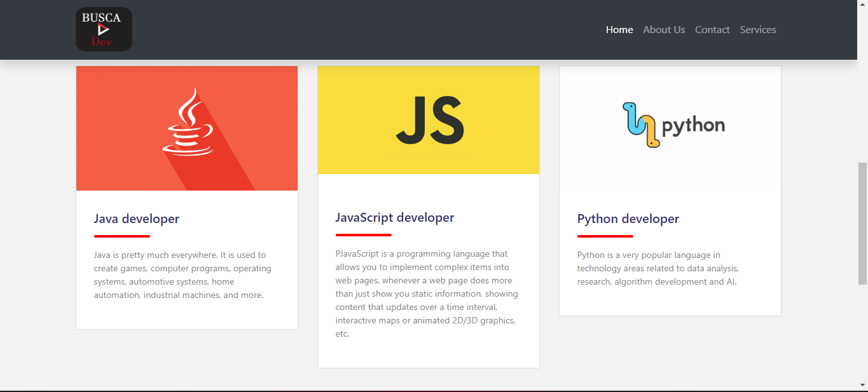Image resolution: width=868 pixels, height=392 pixels.
Task: Select the JavaScript developer heading
Action: tap(395, 217)
